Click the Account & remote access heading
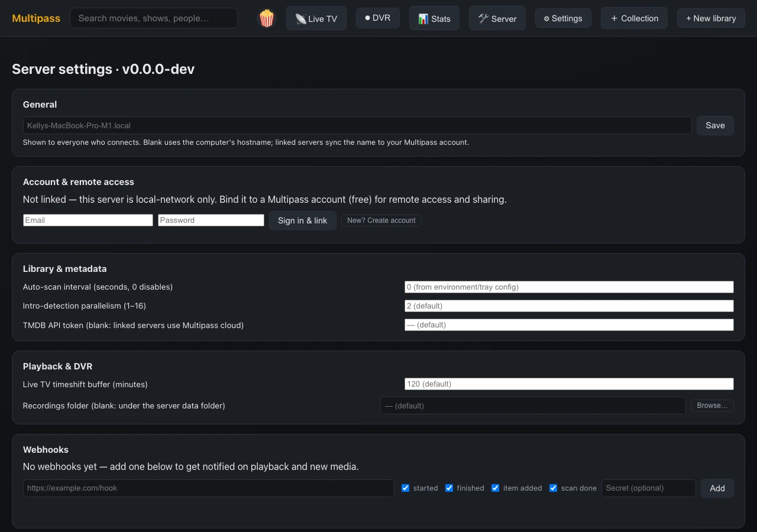The image size is (757, 532). [x=79, y=182]
